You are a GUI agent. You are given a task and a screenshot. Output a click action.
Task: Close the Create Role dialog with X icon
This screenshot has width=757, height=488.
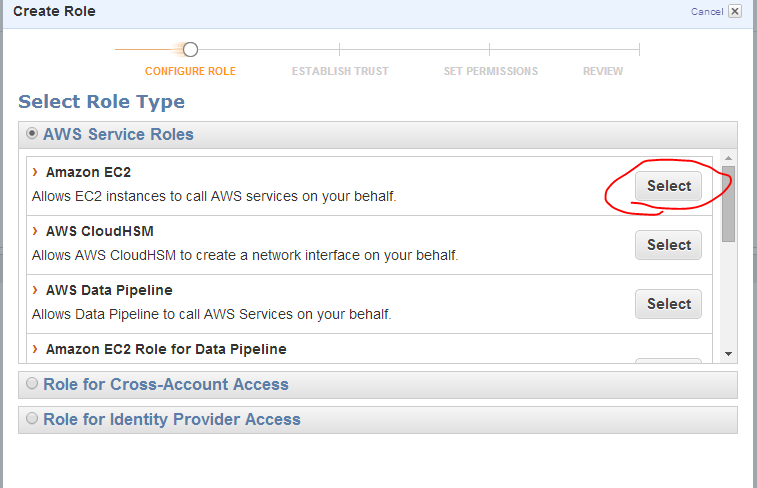coord(735,11)
